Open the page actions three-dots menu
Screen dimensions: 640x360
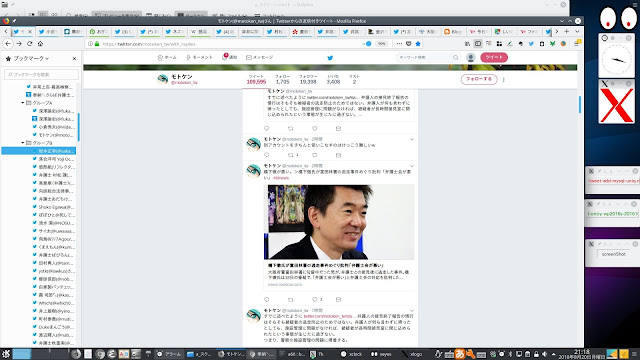pyautogui.click(x=399, y=44)
